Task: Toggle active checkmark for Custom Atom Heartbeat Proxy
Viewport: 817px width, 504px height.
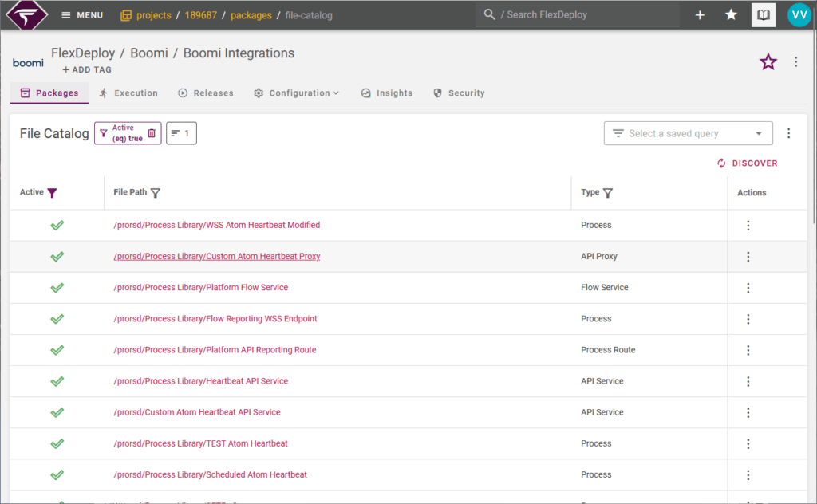Action: 57,257
